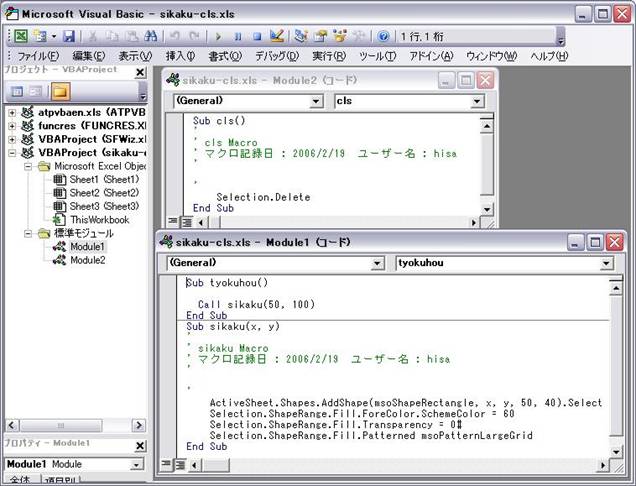This screenshot has width=636, height=486.
Task: Close the project explorer panel
Action: point(140,73)
